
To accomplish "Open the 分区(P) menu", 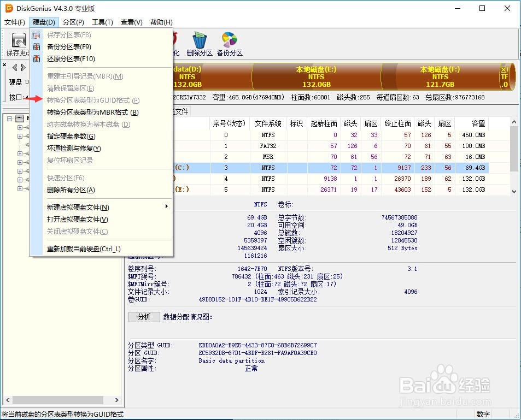I will [73, 22].
